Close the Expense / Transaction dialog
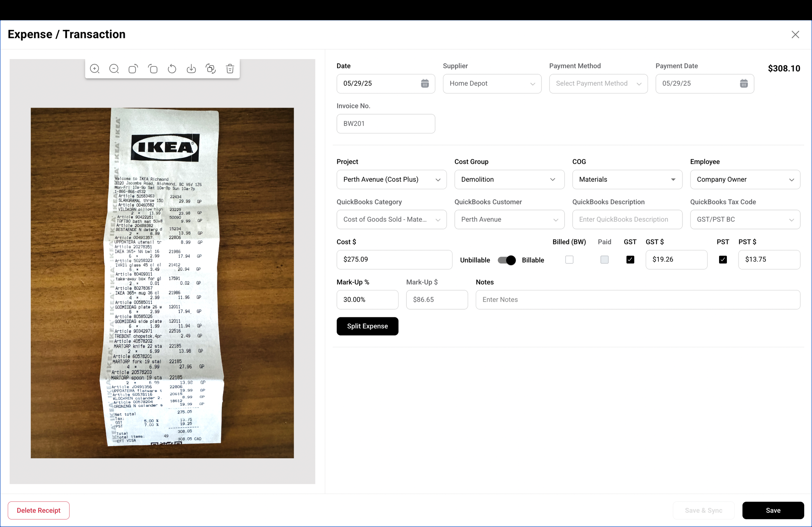This screenshot has height=527, width=812. 795,34
